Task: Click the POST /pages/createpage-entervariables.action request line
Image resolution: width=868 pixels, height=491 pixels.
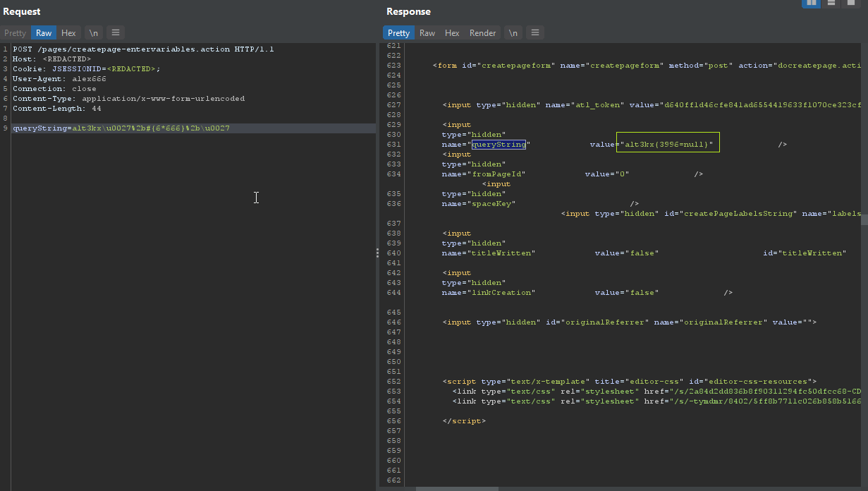Action: point(143,49)
